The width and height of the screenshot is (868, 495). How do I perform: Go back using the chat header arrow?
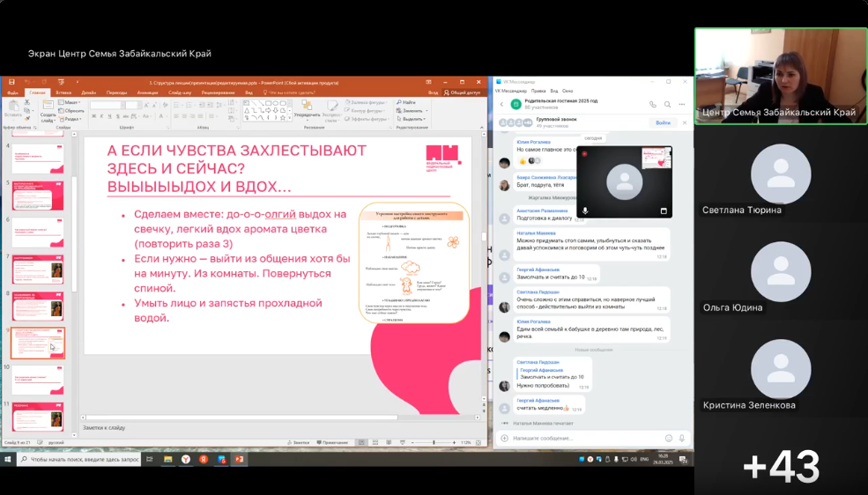[x=501, y=104]
